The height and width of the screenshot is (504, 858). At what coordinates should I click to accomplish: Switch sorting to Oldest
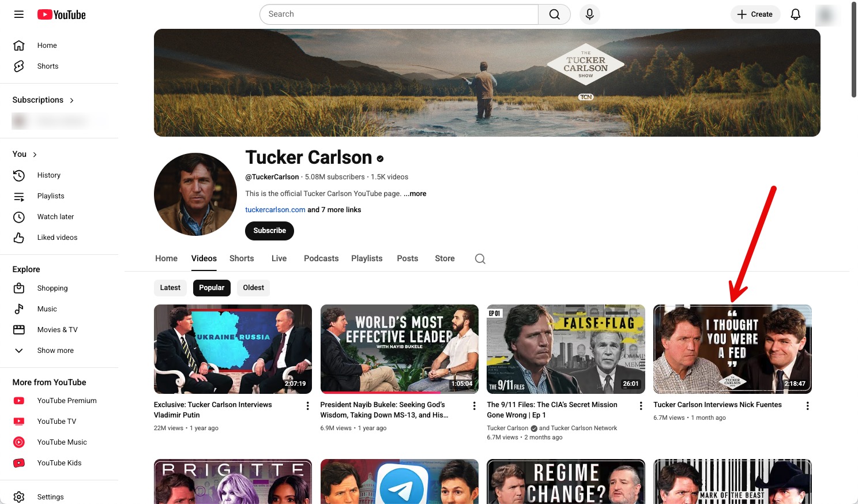click(253, 287)
